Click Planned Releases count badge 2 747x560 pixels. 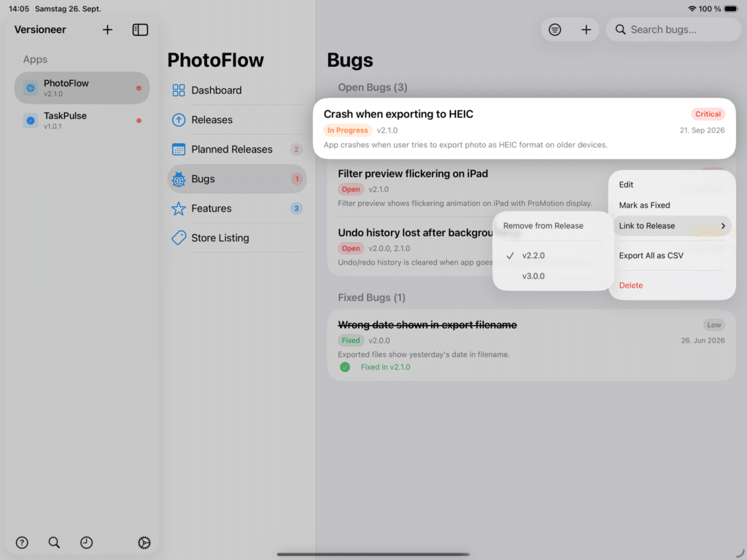click(296, 149)
